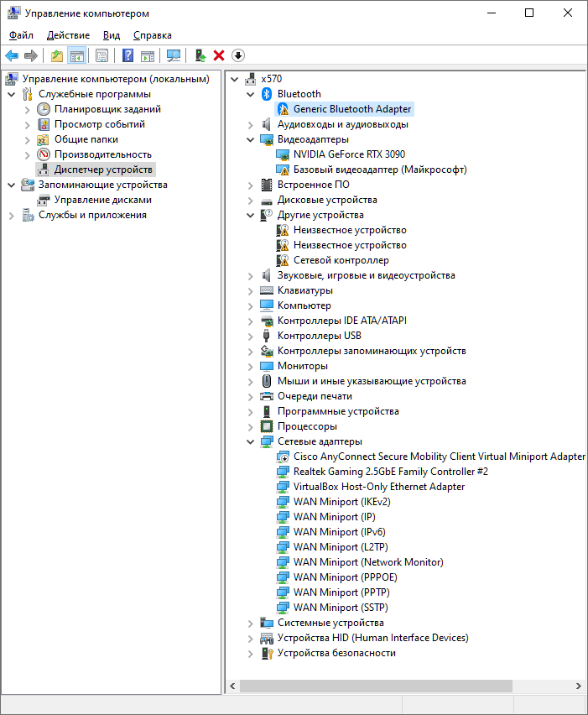The width and height of the screenshot is (588, 715).
Task: Expand the Встроенное ПО category
Action: click(250, 185)
